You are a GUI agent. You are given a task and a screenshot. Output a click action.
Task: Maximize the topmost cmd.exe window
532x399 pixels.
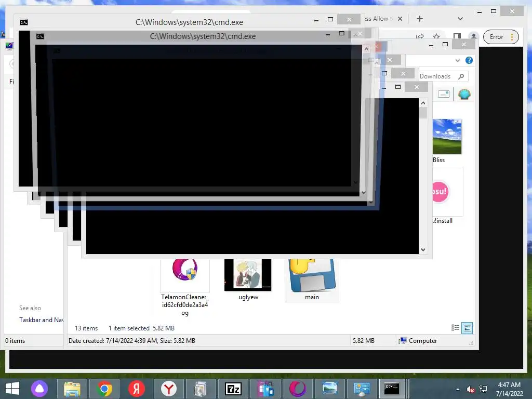330,20
